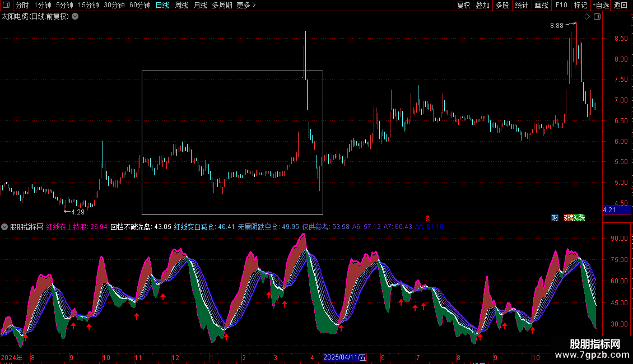
Task: Click the 太阳电缆(日线.前复权) chart title
Action: [x=35, y=17]
